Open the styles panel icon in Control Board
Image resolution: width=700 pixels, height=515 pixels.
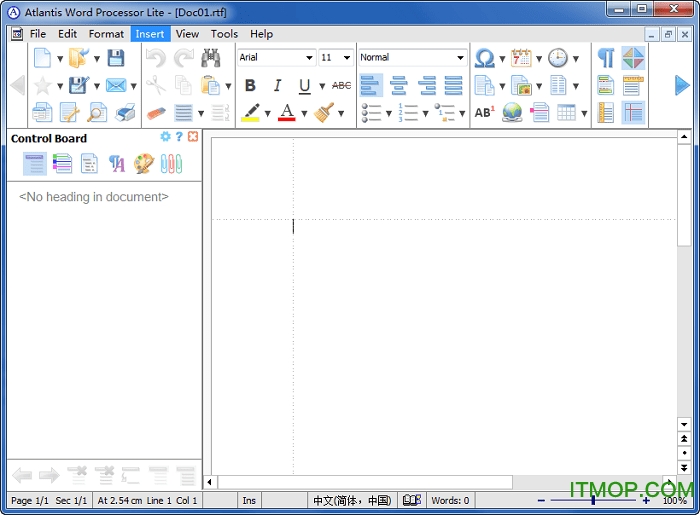point(117,164)
